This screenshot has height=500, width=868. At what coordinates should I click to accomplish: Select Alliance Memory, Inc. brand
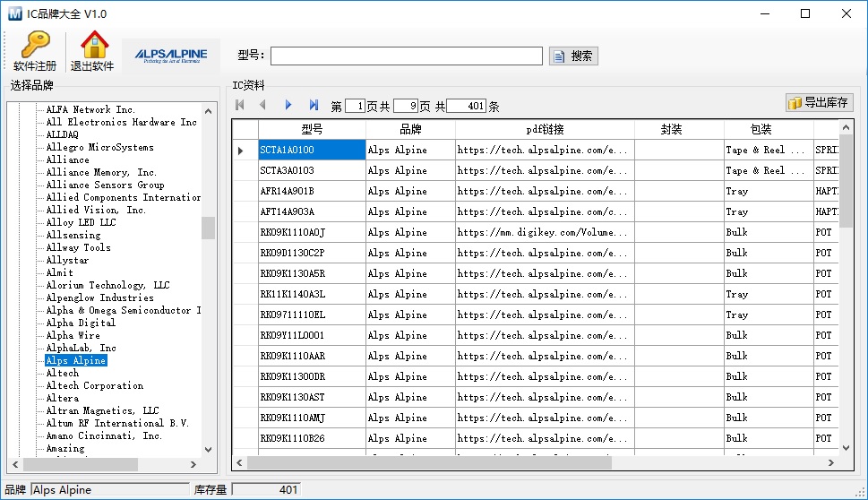[101, 172]
